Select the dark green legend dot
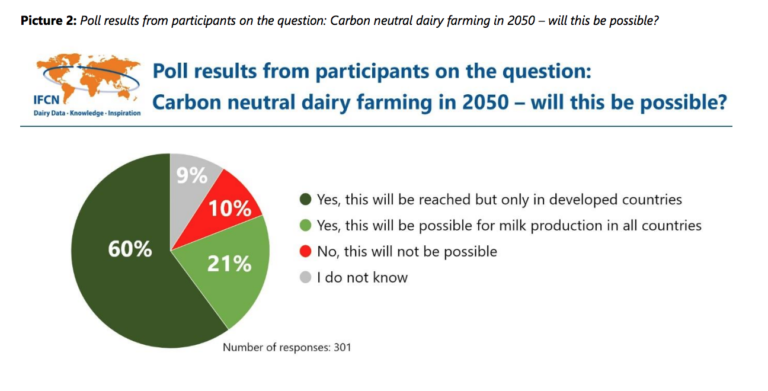 pos(305,200)
